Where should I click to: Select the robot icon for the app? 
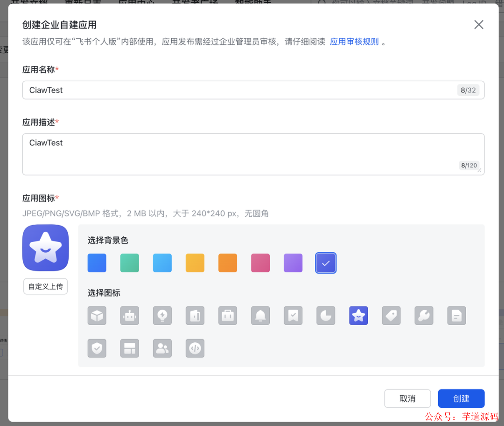[x=129, y=315]
